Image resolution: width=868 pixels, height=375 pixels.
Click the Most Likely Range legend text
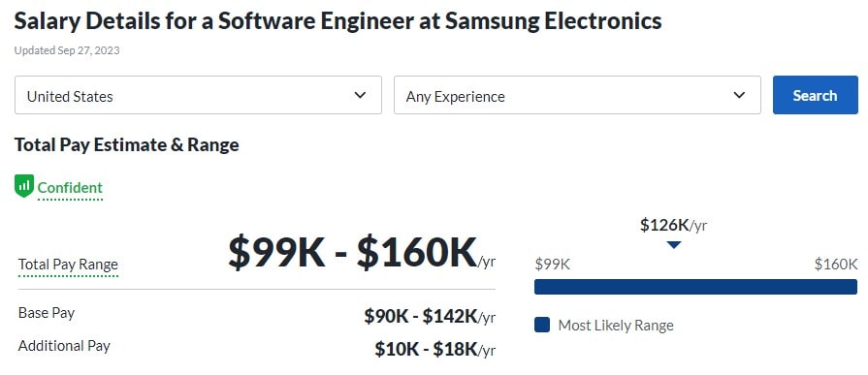[x=616, y=326]
